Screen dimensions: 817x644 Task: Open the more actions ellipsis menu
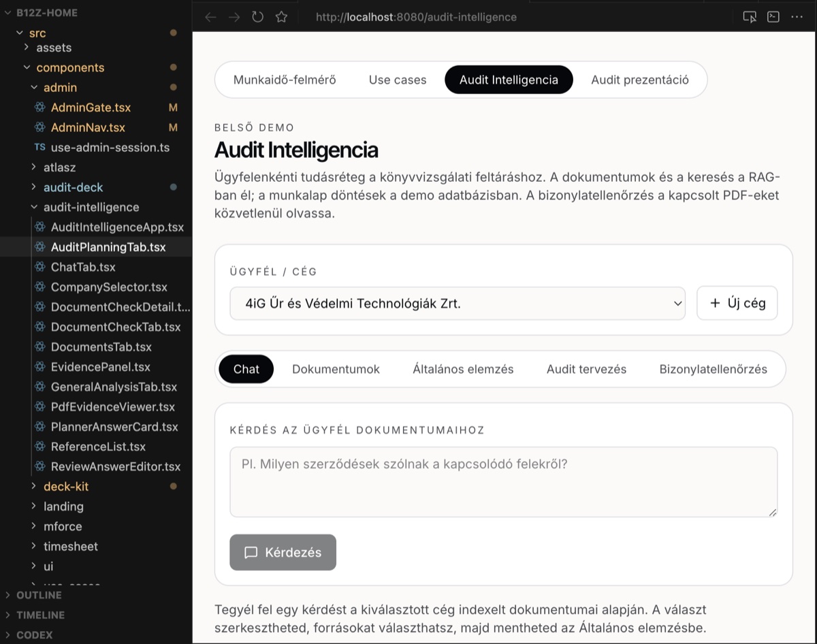point(797,17)
